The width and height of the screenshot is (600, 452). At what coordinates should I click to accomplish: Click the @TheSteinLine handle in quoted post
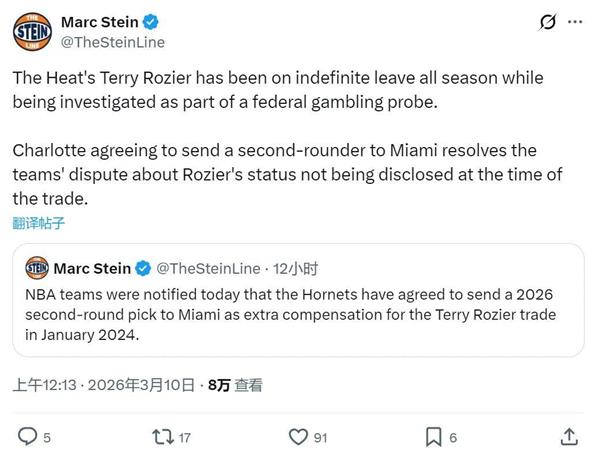coord(212,268)
